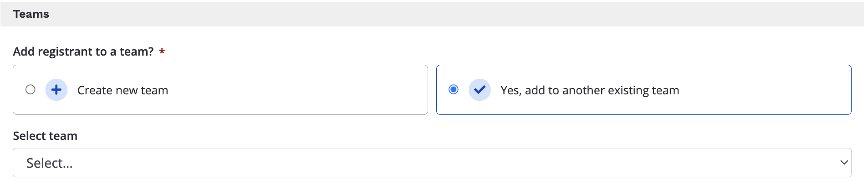Click the red required asterisk
This screenshot has height=196, width=868.
pos(162,52)
